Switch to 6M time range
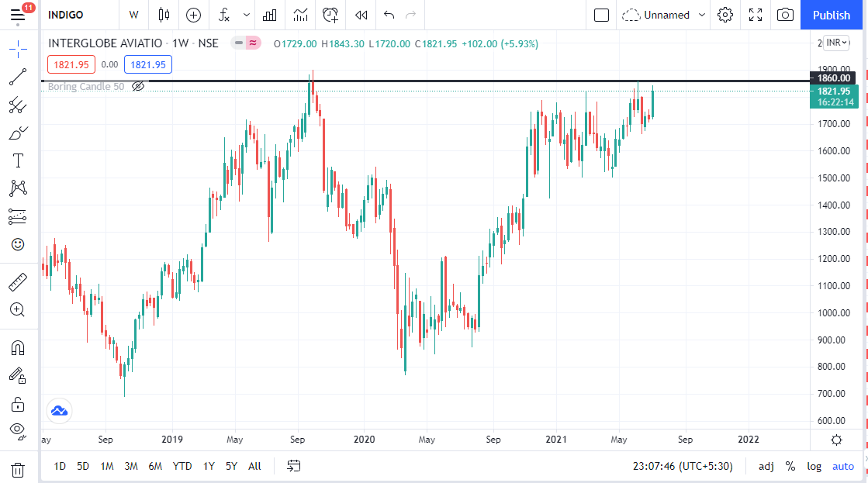This screenshot has height=483, width=868. click(155, 466)
